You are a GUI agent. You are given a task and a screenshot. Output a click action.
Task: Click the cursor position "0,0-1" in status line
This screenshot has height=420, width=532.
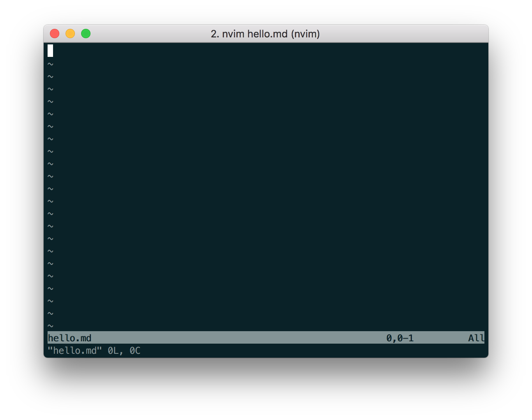pos(400,338)
